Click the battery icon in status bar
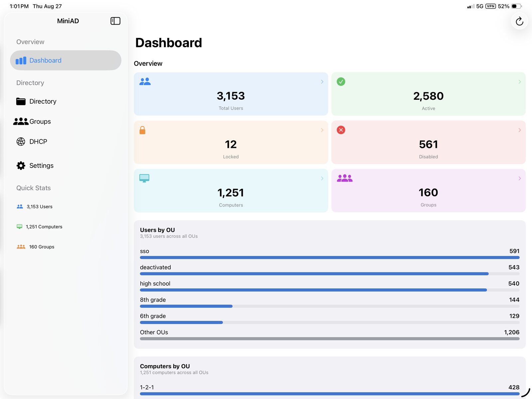Screen dimensions: 532x399 tap(516, 6)
